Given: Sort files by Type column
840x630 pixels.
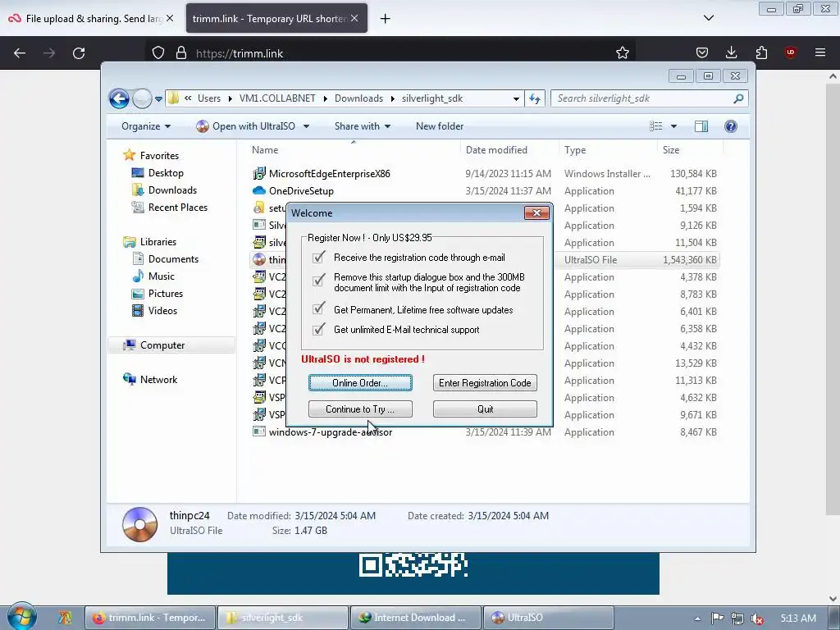Looking at the screenshot, I should tap(608, 150).
